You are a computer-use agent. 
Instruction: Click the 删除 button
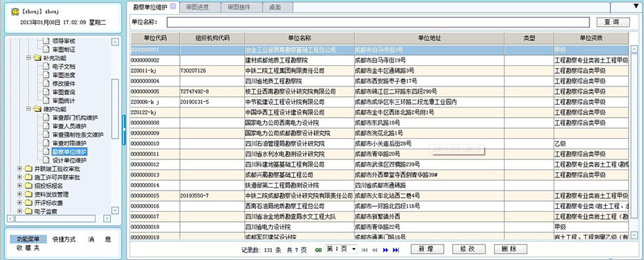pyautogui.click(x=510, y=249)
